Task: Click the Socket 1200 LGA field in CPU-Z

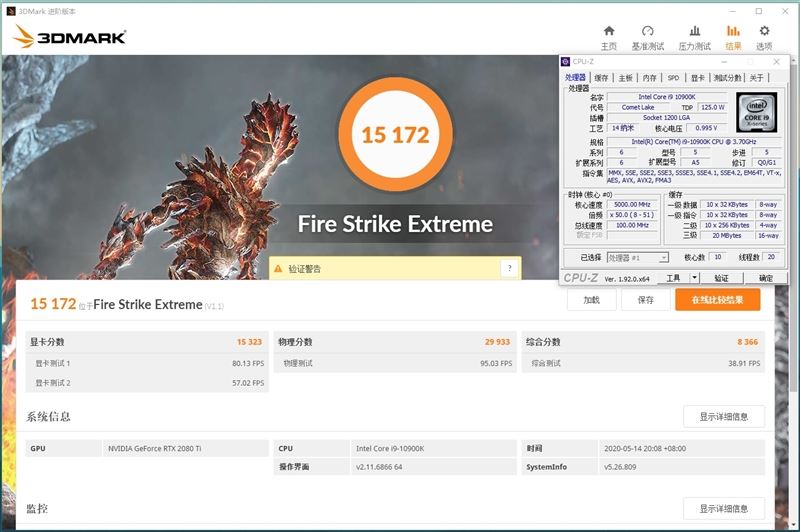Action: (667, 117)
